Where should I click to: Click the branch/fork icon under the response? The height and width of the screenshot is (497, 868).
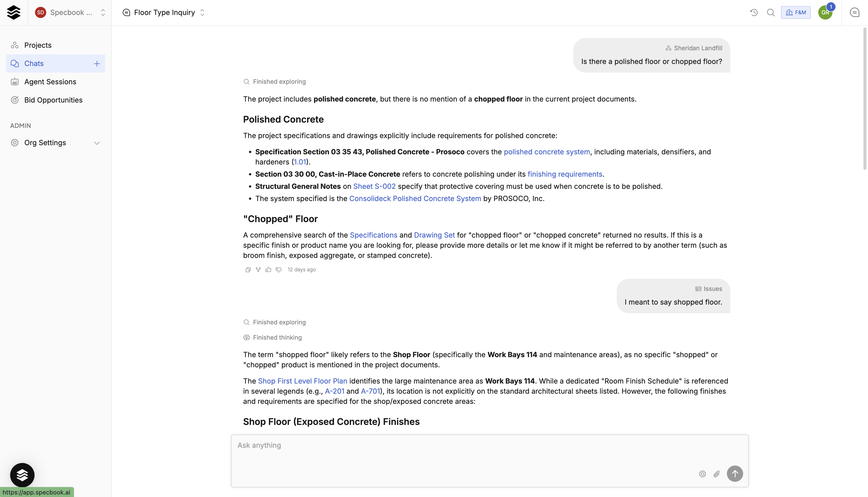click(x=258, y=270)
